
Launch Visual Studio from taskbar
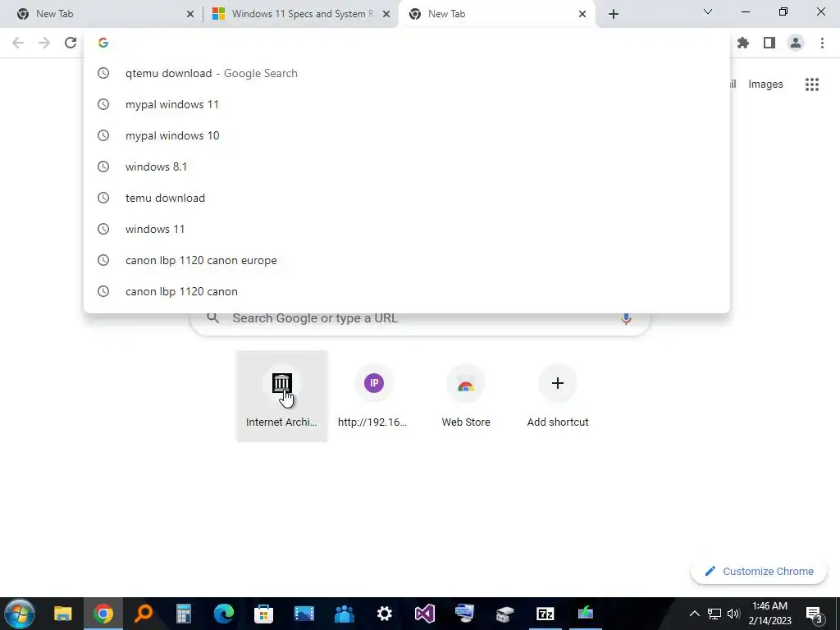pos(424,614)
